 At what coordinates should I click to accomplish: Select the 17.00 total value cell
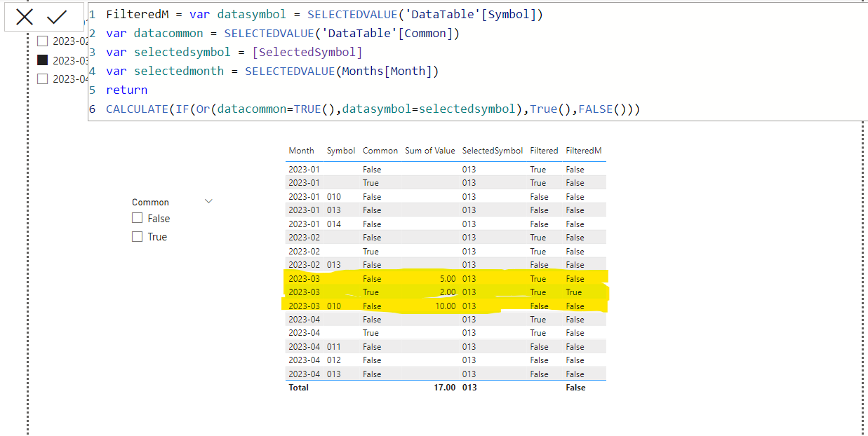[445, 388]
